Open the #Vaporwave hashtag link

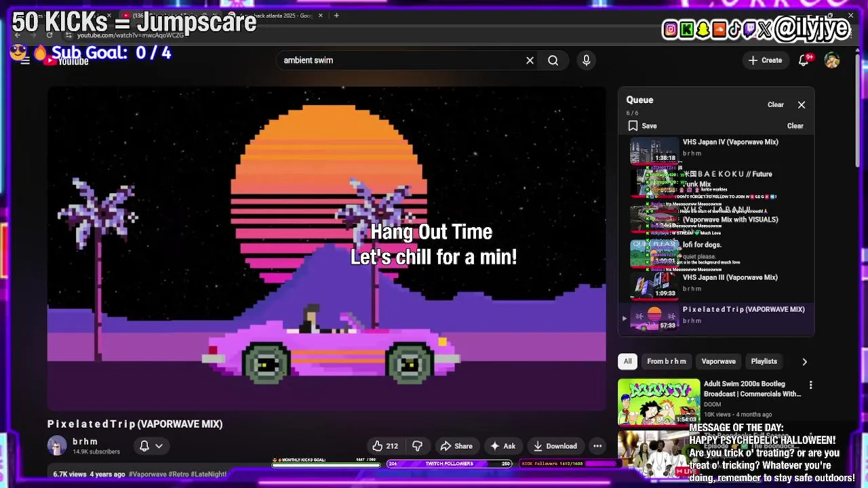coord(147,474)
